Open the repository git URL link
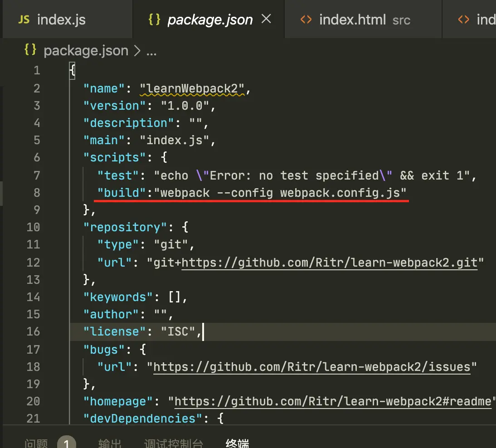The image size is (496, 448). click(329, 263)
